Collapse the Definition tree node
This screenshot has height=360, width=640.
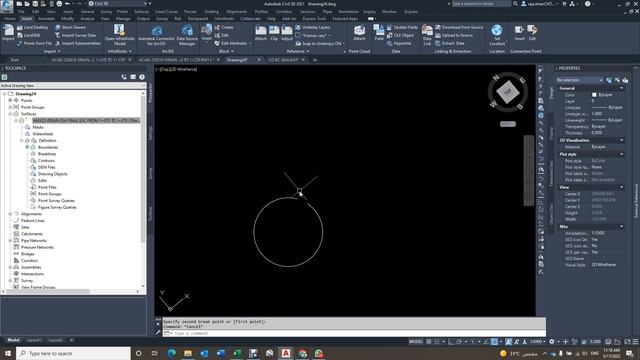point(22,140)
